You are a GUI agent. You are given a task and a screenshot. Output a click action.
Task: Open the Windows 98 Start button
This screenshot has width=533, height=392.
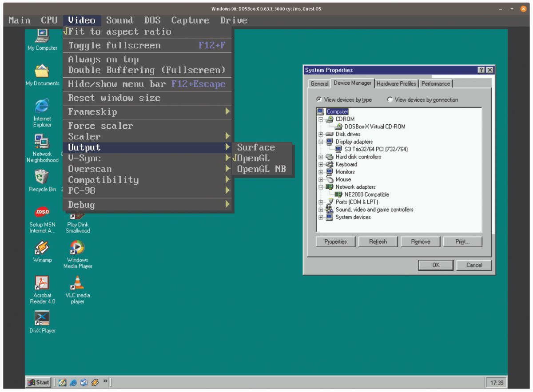(38, 382)
